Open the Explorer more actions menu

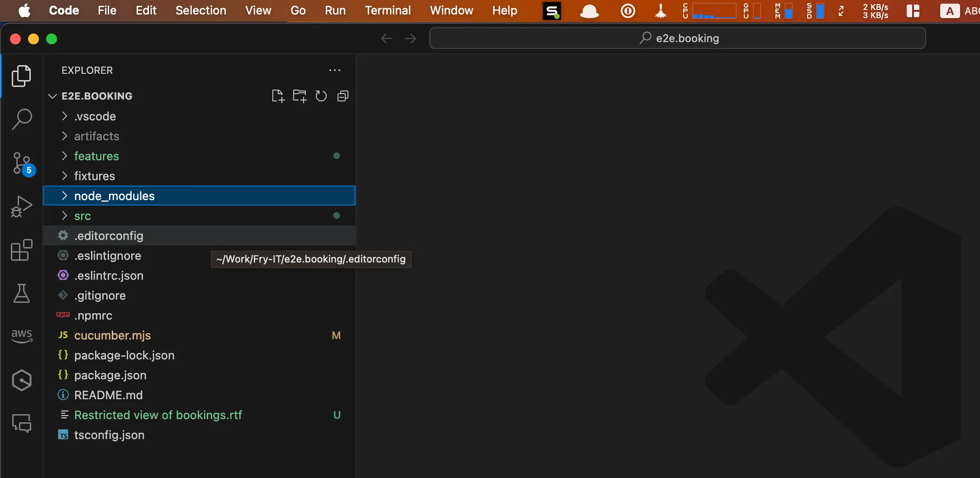(335, 70)
